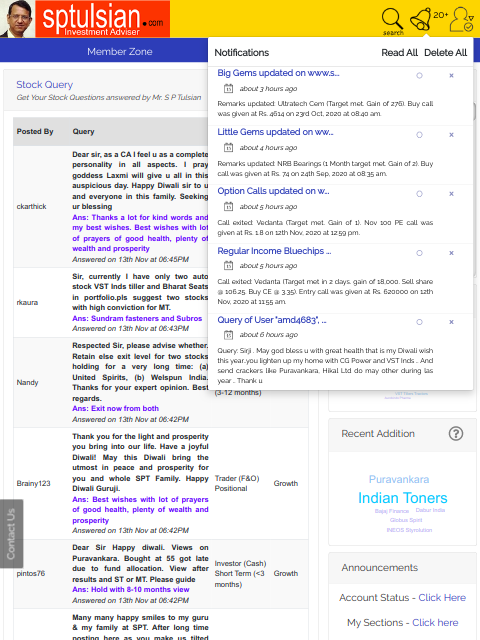Open Little Gems updated notification link
The width and height of the screenshot is (480, 640).
pos(275,132)
